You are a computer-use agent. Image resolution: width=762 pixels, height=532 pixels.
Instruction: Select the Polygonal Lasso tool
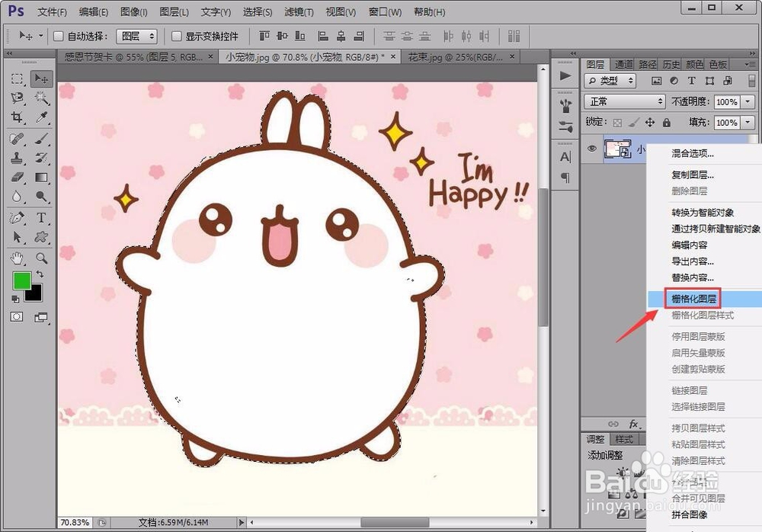(18, 98)
